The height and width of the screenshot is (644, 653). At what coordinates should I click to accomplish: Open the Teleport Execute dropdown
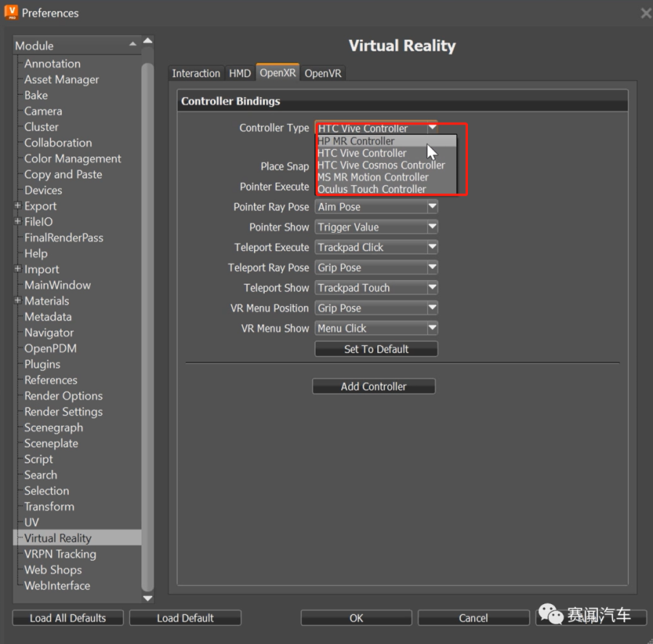coord(376,247)
